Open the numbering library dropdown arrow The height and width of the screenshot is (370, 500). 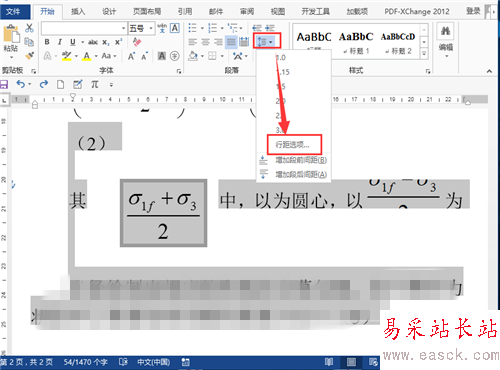[222, 28]
